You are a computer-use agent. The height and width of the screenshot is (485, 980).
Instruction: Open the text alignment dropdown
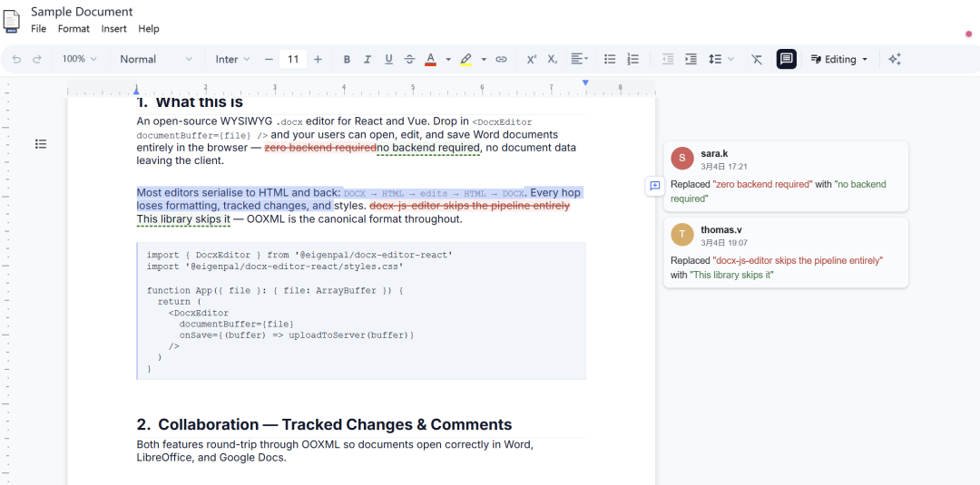[x=579, y=59]
